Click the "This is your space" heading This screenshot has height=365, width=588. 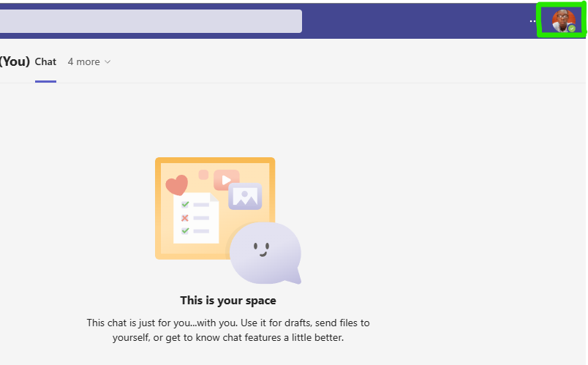pos(228,301)
